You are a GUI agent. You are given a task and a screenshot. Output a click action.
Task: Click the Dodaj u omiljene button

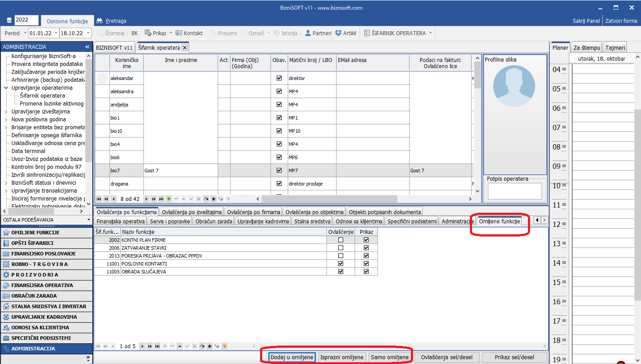pos(292,357)
